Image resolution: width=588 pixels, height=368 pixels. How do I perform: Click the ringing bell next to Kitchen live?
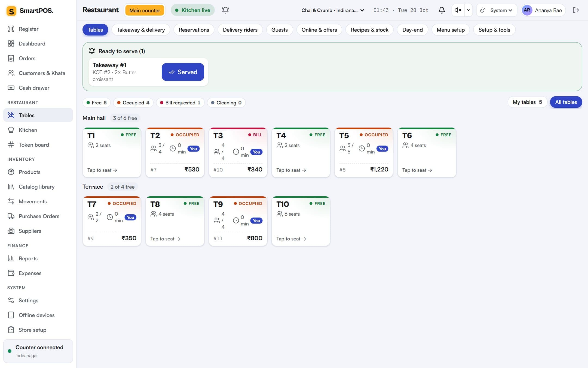(x=225, y=10)
